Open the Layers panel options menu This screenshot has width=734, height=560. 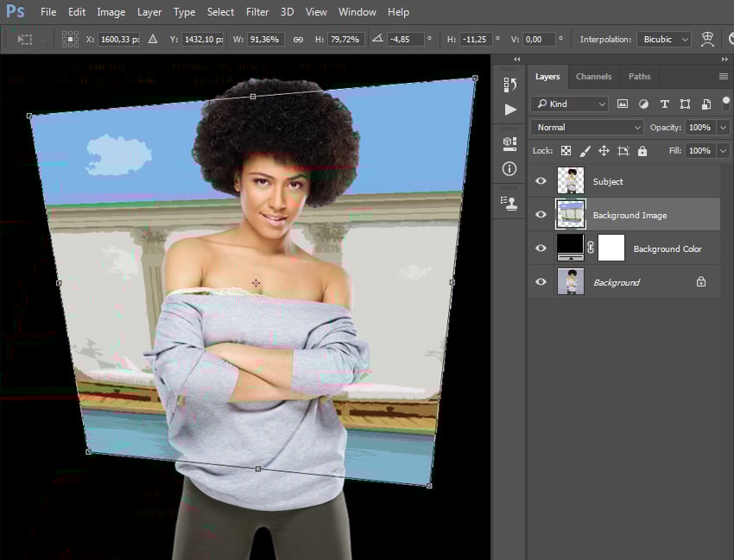pyautogui.click(x=722, y=76)
